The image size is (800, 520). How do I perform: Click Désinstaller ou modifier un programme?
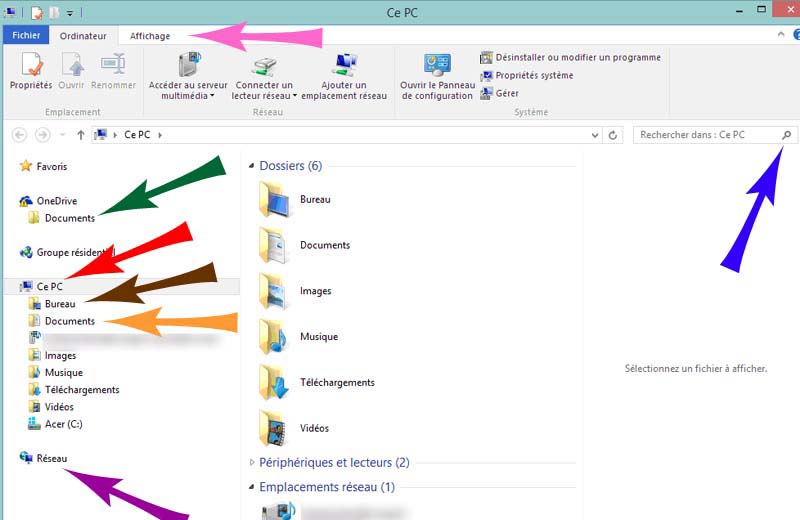point(570,57)
